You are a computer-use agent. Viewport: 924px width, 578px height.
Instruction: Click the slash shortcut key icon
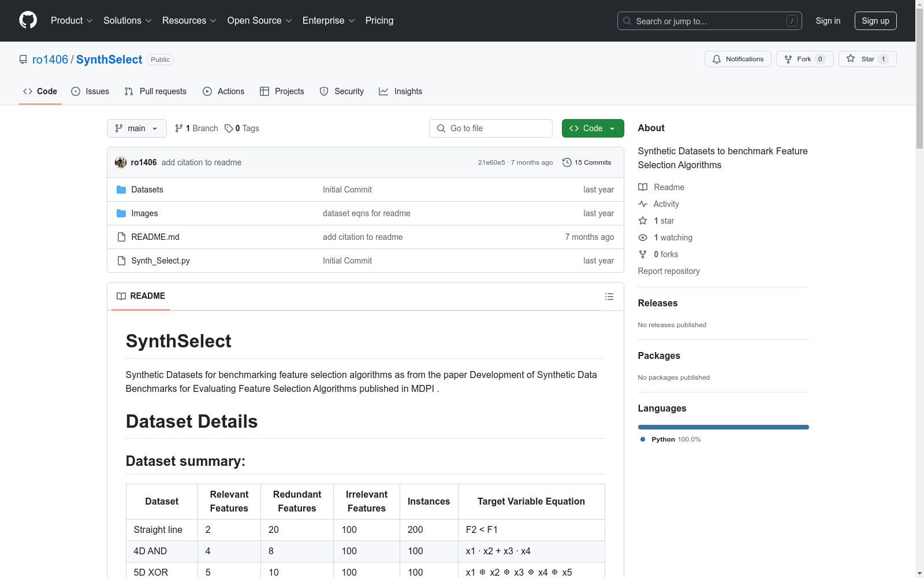pos(792,21)
